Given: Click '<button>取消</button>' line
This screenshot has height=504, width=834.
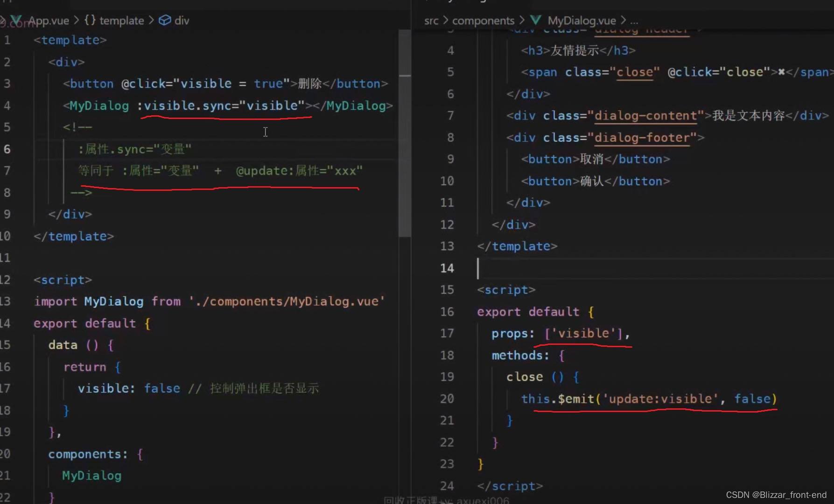Looking at the screenshot, I should pos(596,159).
